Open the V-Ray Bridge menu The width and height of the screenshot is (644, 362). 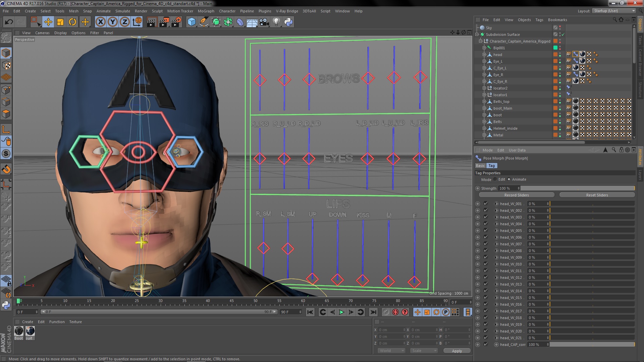(287, 11)
